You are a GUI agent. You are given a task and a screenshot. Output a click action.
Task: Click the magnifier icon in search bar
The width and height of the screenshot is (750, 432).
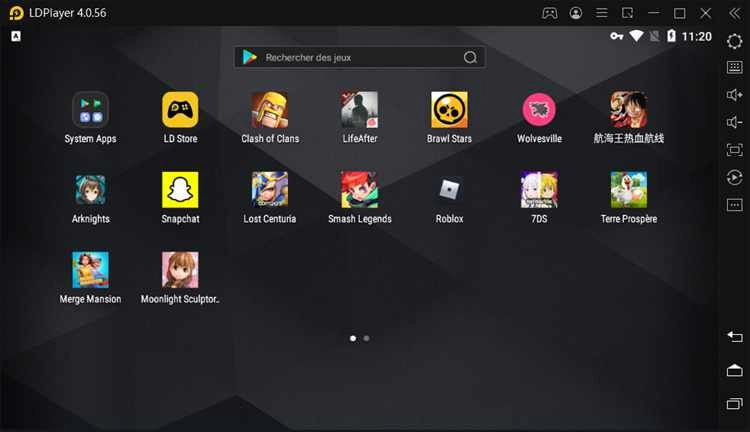(x=470, y=58)
